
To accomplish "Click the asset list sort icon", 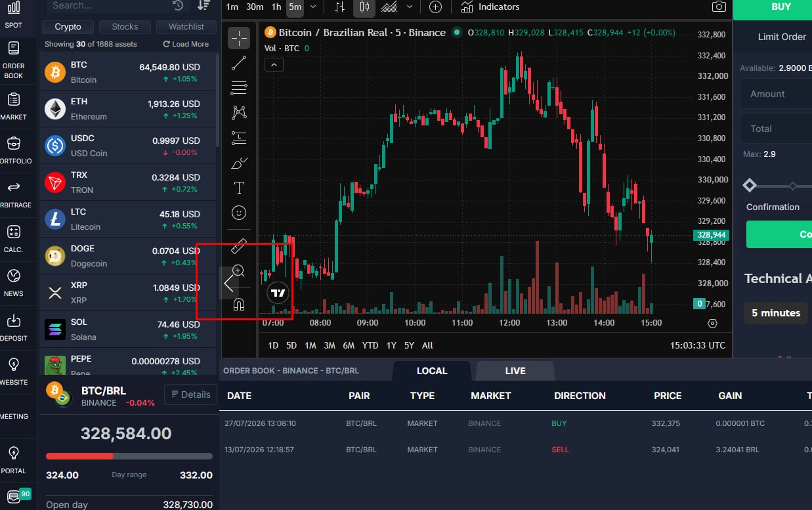I will [x=203, y=5].
